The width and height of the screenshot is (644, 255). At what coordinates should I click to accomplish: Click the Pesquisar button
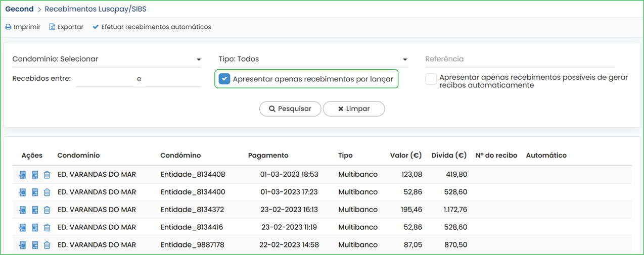[290, 109]
